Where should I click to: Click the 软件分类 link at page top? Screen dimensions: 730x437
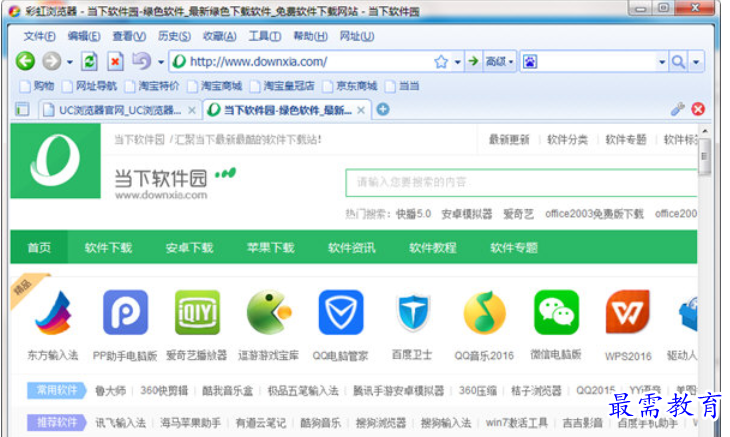(x=567, y=140)
